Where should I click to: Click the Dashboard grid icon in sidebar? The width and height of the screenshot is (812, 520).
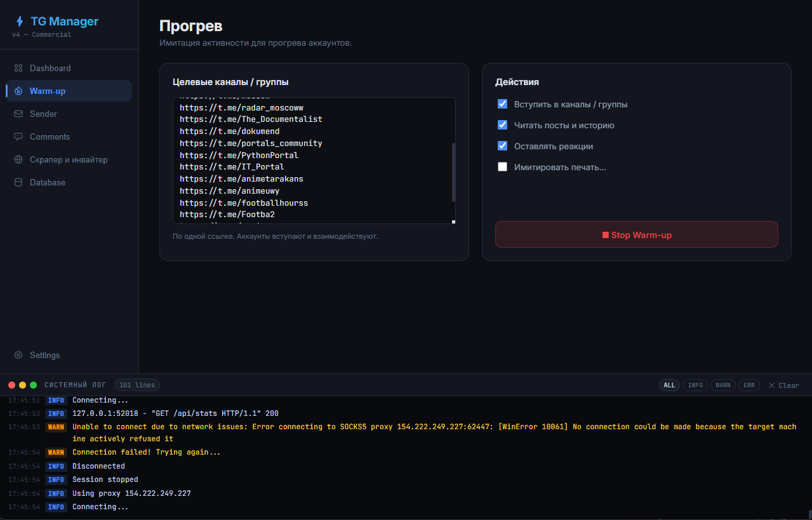[18, 68]
